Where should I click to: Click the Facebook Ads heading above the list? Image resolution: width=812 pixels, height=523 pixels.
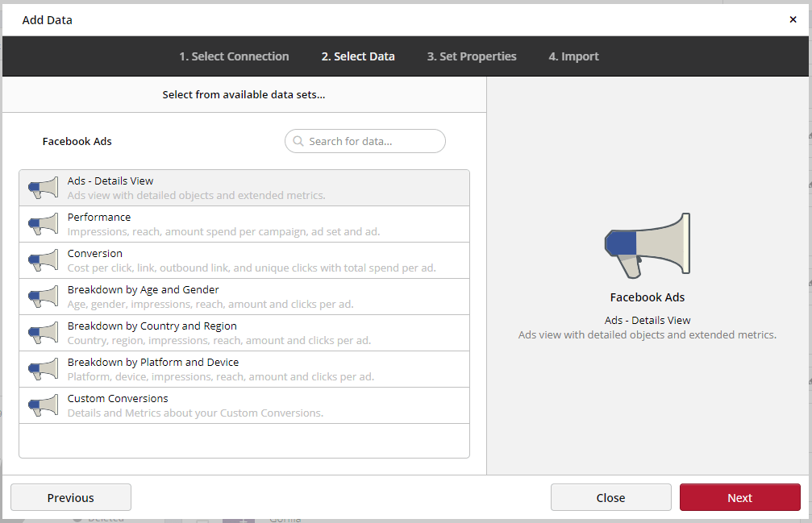[x=77, y=141]
